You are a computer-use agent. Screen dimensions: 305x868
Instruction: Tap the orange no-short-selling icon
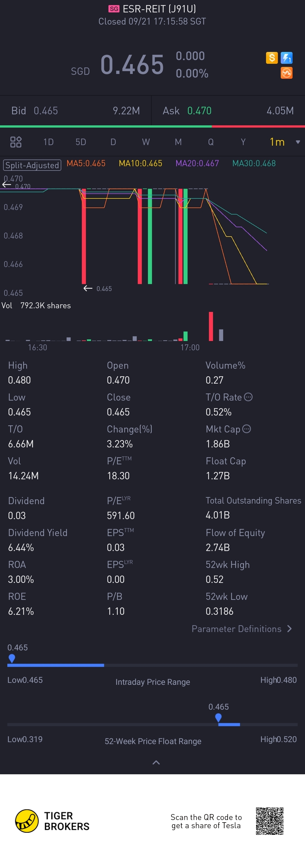pos(286,73)
